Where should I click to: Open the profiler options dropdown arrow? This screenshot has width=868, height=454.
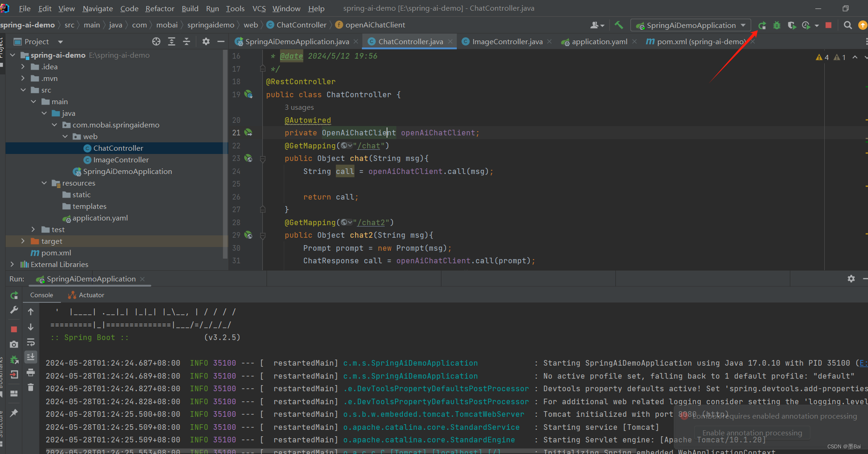click(x=817, y=26)
